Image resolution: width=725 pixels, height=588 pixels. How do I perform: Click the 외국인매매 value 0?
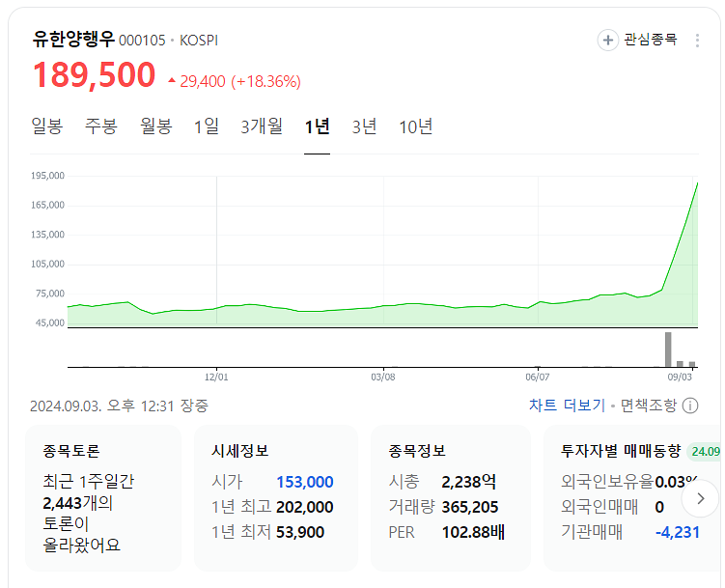(659, 508)
